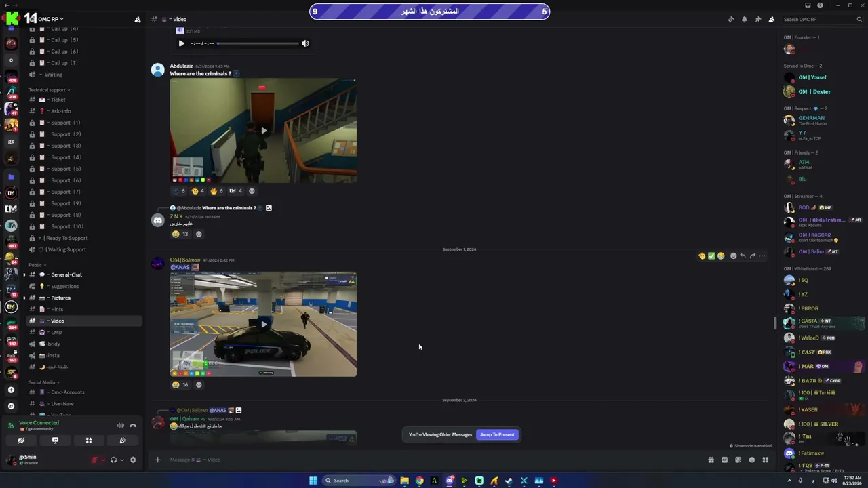This screenshot has height=488, width=868.
Task: Turn on camera in voice panel
Action: pyautogui.click(x=21, y=441)
